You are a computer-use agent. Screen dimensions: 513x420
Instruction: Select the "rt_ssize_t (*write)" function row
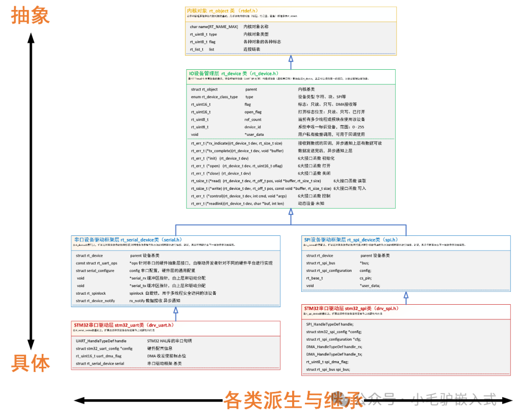[261, 188]
